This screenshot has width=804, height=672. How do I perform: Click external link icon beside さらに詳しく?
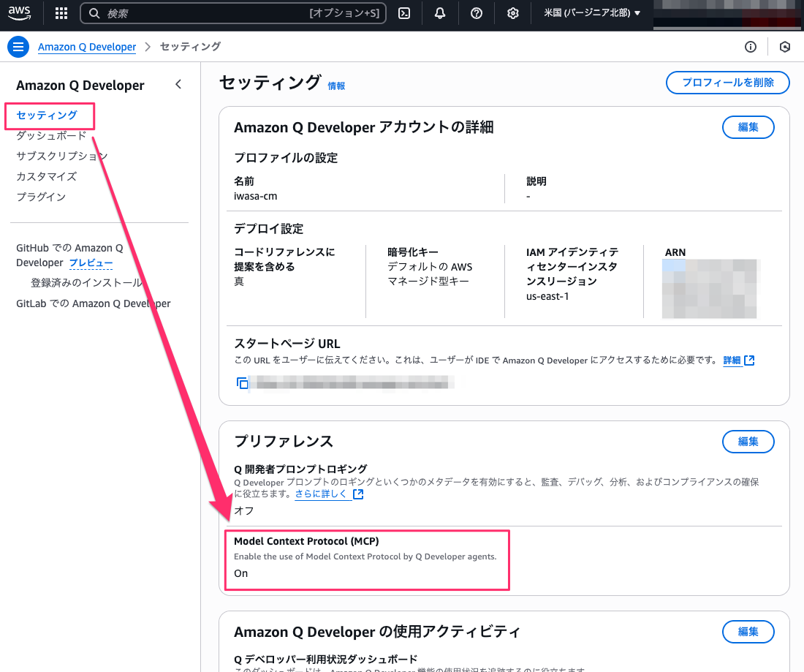358,494
